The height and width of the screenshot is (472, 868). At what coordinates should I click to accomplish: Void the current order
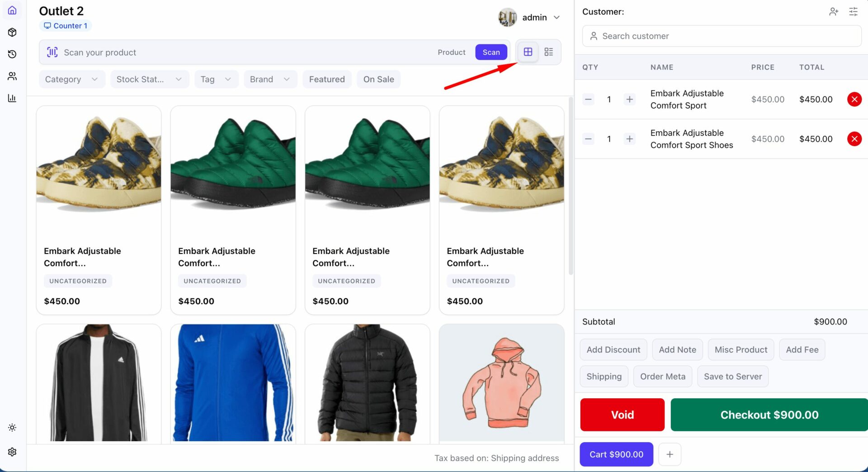click(623, 415)
